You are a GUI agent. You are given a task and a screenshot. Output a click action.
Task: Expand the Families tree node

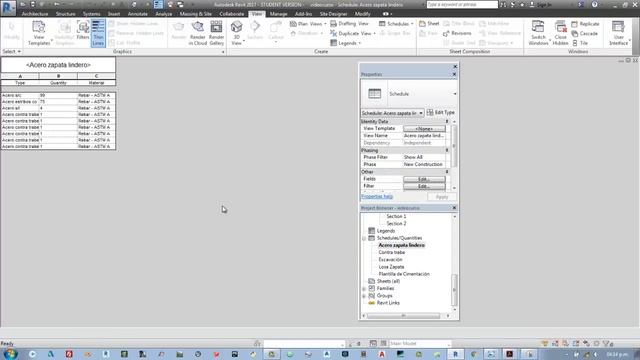tap(364, 289)
